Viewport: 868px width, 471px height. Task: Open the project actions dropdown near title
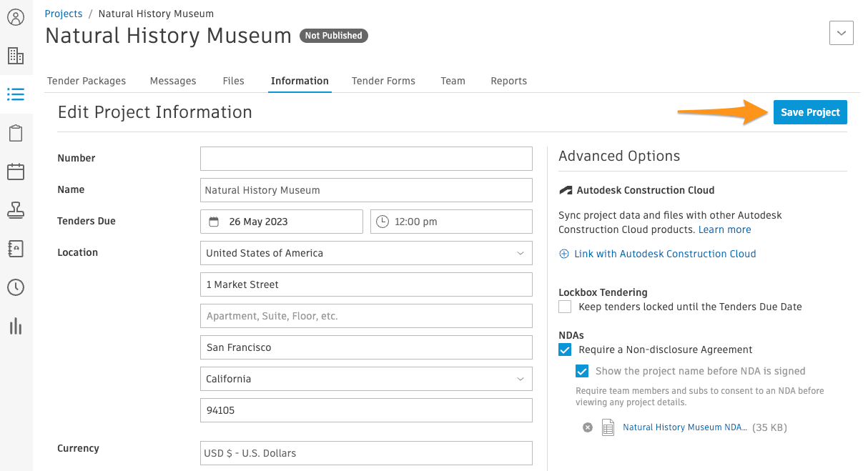pyautogui.click(x=842, y=33)
